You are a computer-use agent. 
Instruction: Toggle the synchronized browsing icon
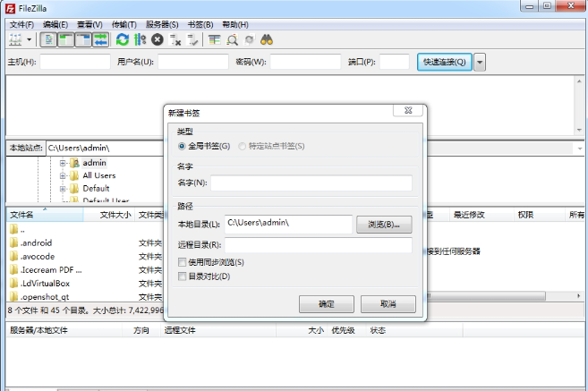[x=250, y=39]
